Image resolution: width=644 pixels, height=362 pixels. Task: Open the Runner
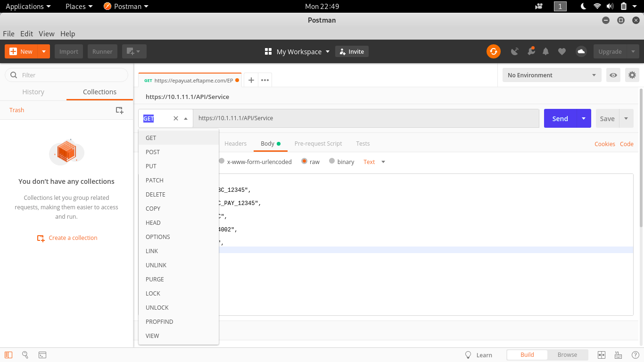pos(102,51)
